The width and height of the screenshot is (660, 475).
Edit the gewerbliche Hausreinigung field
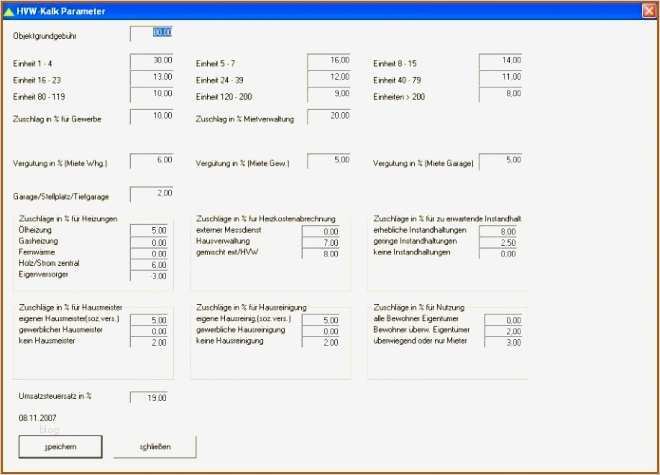click(321, 331)
